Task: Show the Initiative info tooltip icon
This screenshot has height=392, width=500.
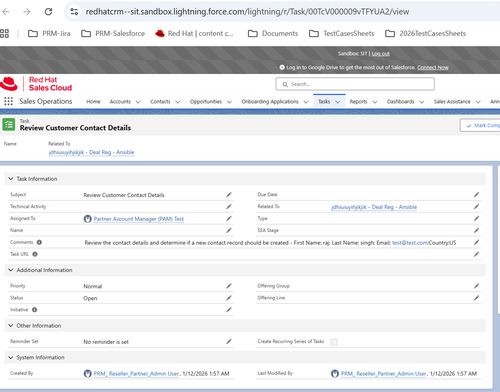Action: point(34,310)
